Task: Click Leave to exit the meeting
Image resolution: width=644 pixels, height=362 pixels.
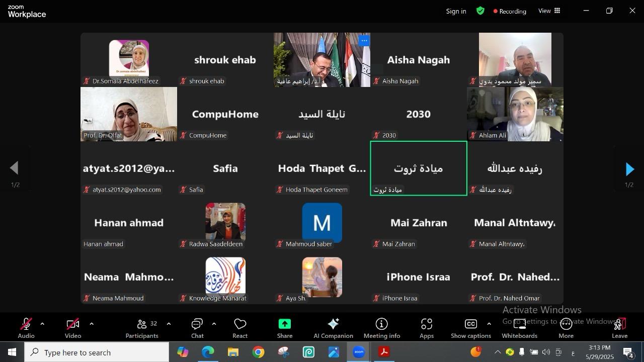Action: click(619, 328)
